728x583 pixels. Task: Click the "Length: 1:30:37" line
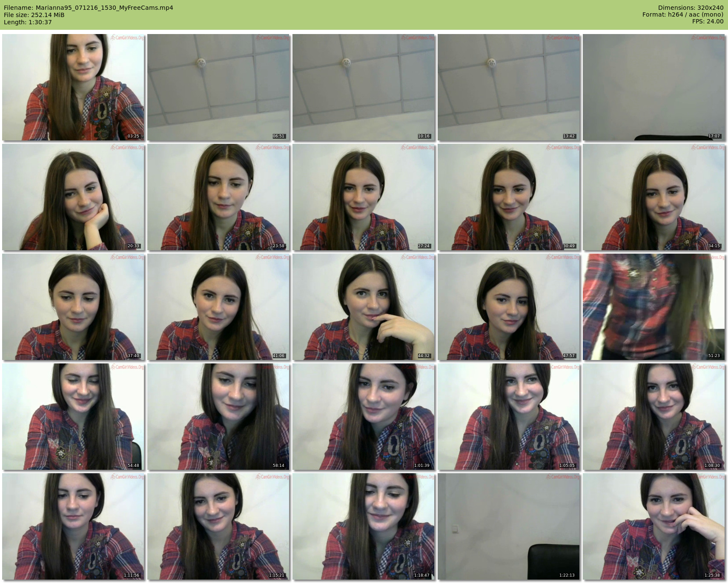[28, 22]
